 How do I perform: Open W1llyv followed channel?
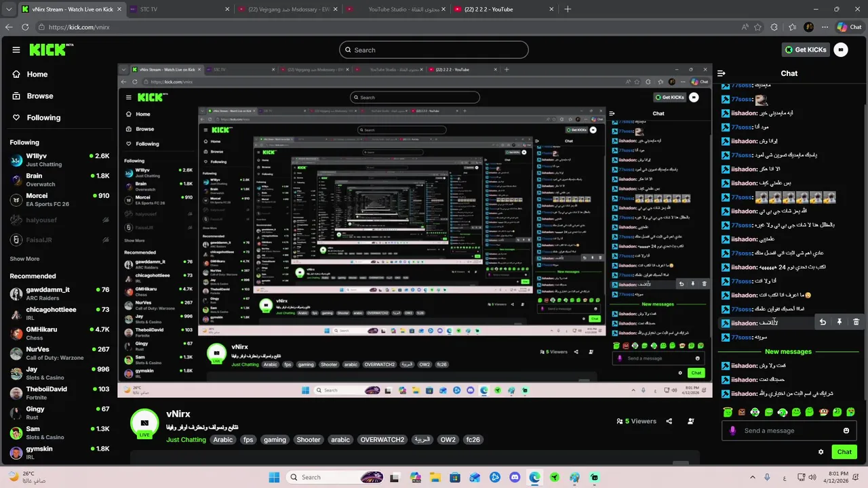tap(60, 160)
